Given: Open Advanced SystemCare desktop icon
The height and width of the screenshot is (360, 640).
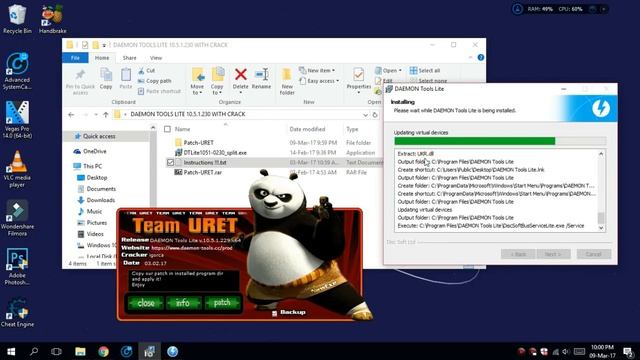Looking at the screenshot, I should coord(17,71).
